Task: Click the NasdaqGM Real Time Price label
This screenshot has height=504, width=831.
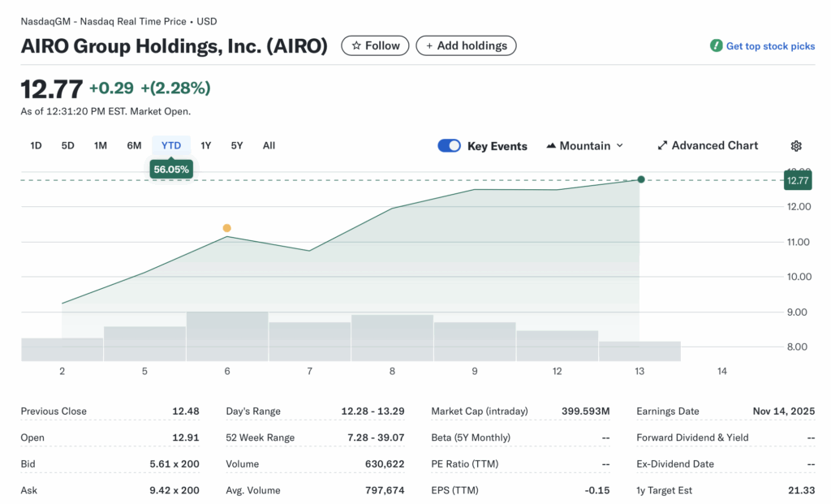Action: pos(118,22)
